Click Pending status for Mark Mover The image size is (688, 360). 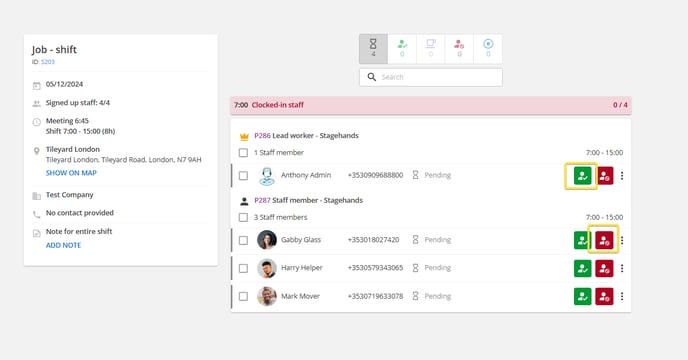[432, 296]
